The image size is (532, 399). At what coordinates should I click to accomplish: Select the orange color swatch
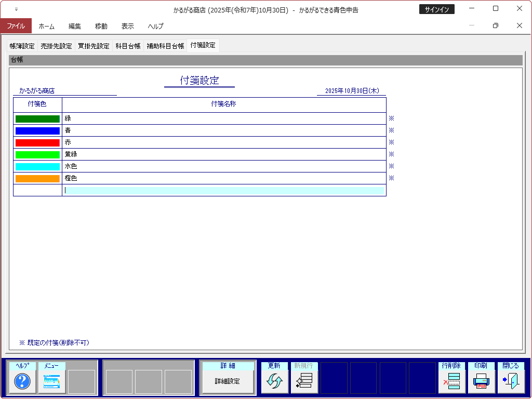point(37,179)
